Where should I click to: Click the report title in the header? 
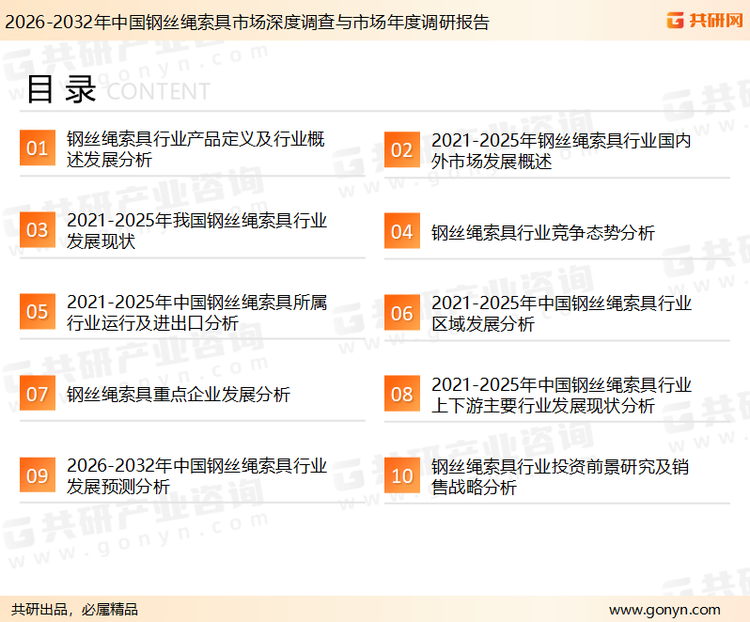pos(247,22)
